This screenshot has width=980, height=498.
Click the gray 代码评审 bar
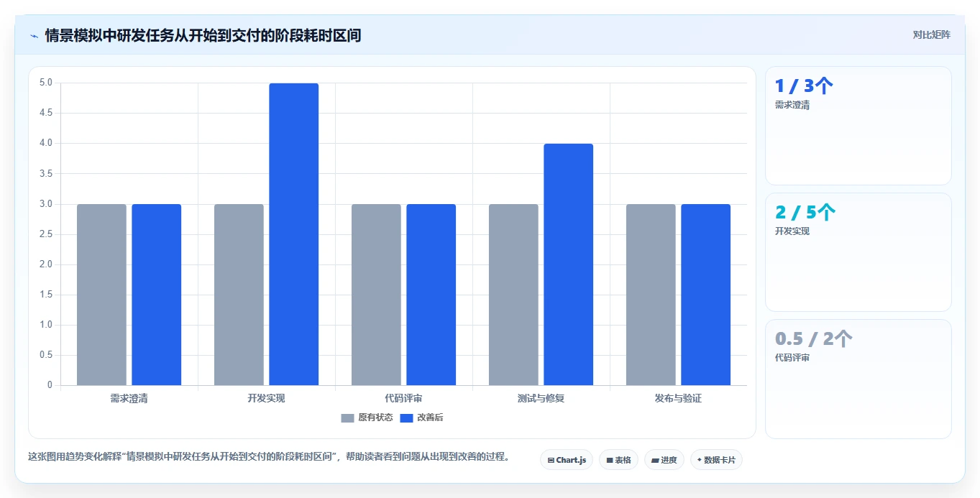click(x=376, y=295)
